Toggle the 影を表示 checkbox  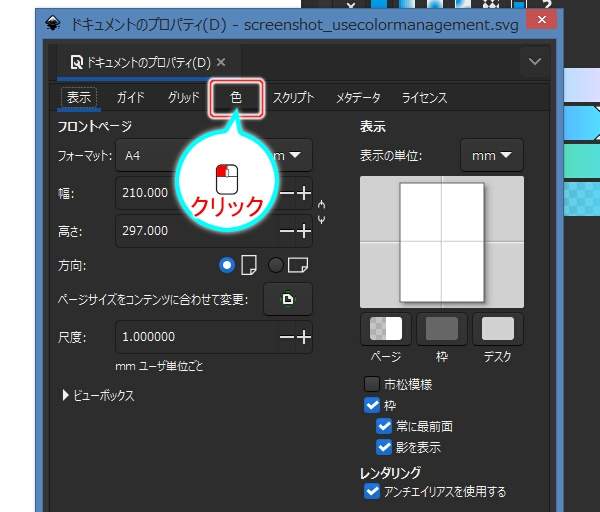(x=384, y=447)
